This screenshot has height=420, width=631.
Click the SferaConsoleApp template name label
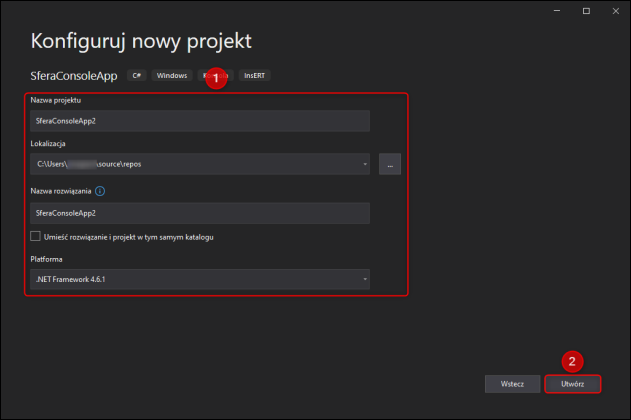(x=73, y=75)
